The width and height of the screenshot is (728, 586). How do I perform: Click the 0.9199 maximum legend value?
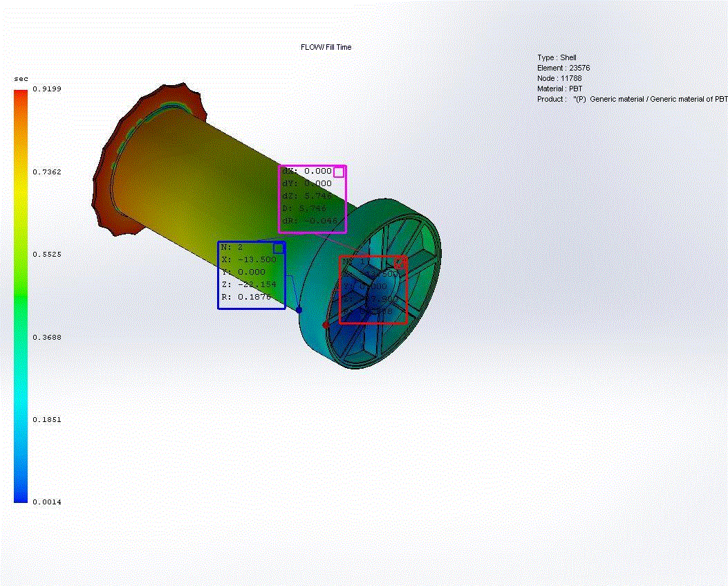pyautogui.click(x=47, y=89)
